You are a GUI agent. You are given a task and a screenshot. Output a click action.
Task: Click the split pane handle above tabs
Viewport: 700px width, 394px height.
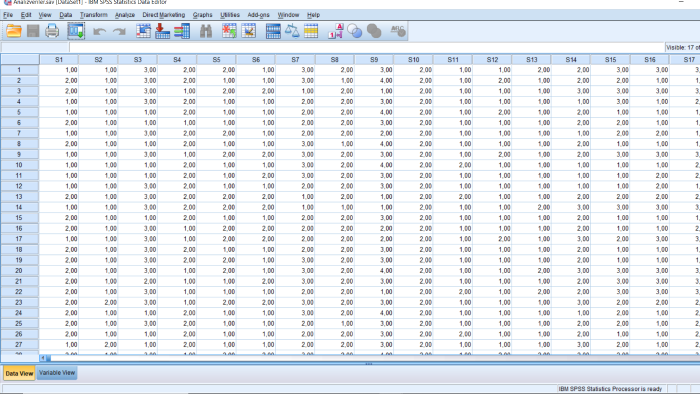369,364
